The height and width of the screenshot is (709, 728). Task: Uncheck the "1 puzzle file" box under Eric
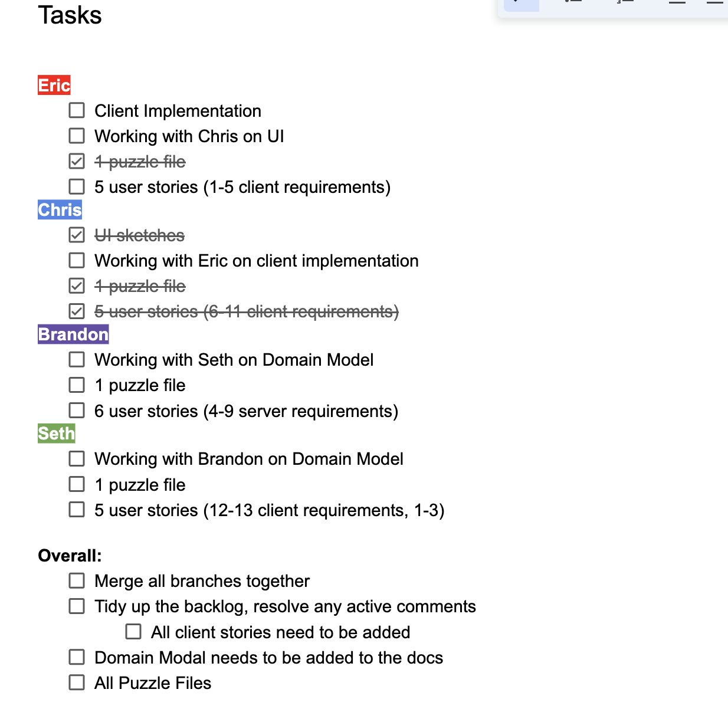click(77, 161)
